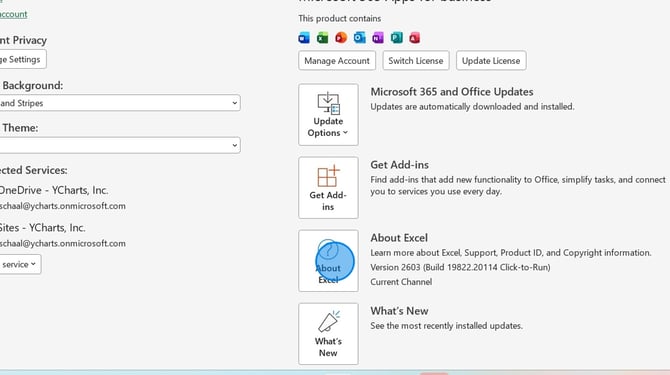This screenshot has width=670, height=375.
Task: Click the Word app icon
Action: (x=304, y=38)
